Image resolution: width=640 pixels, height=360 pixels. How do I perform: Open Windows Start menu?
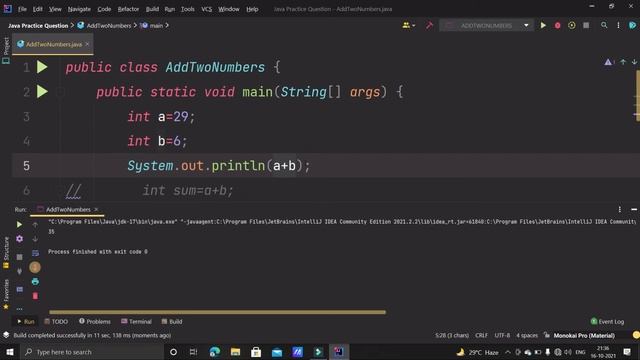click(x=10, y=352)
